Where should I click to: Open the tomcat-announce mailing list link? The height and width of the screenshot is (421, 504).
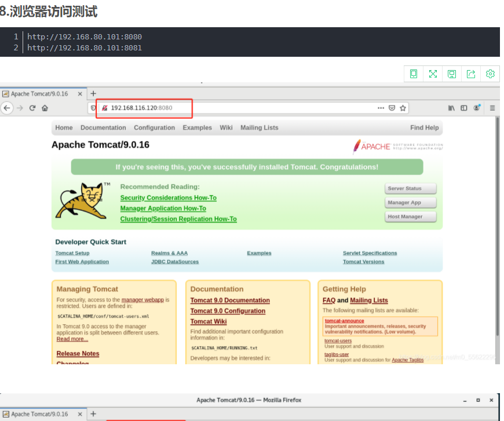(x=344, y=321)
